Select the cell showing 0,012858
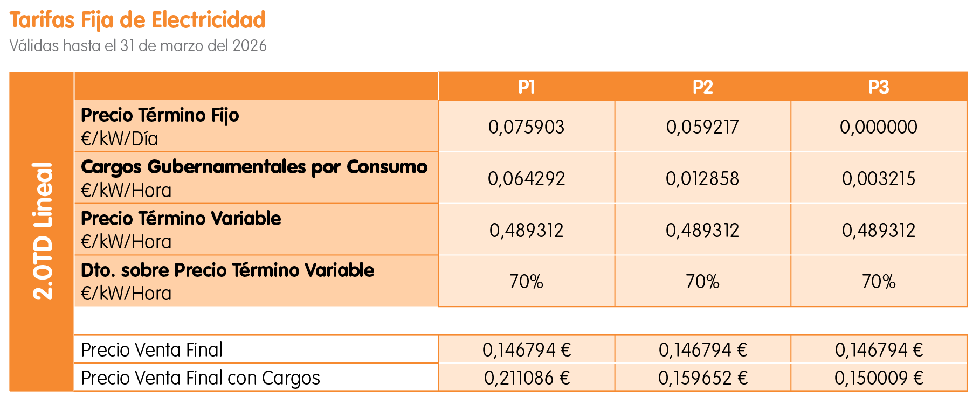The height and width of the screenshot is (405, 980). (x=702, y=179)
